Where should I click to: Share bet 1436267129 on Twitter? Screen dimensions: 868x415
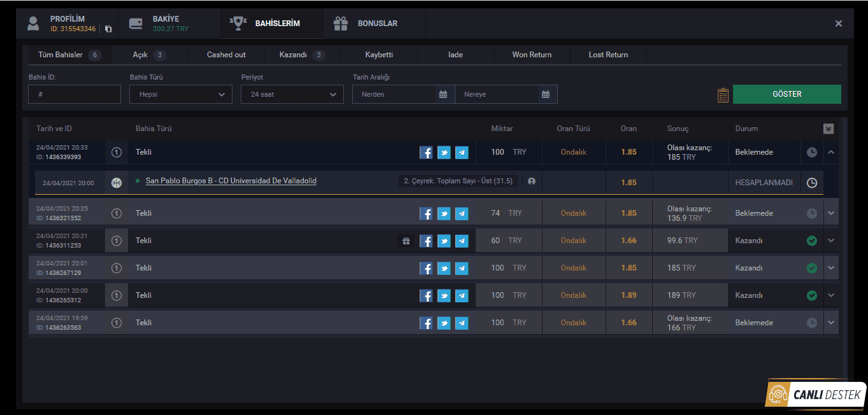(444, 268)
